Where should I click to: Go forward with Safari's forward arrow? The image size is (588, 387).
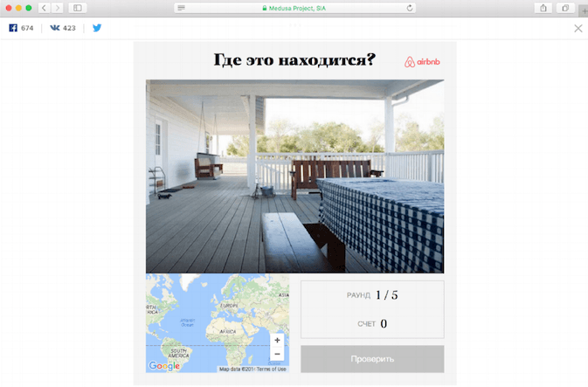(57, 8)
